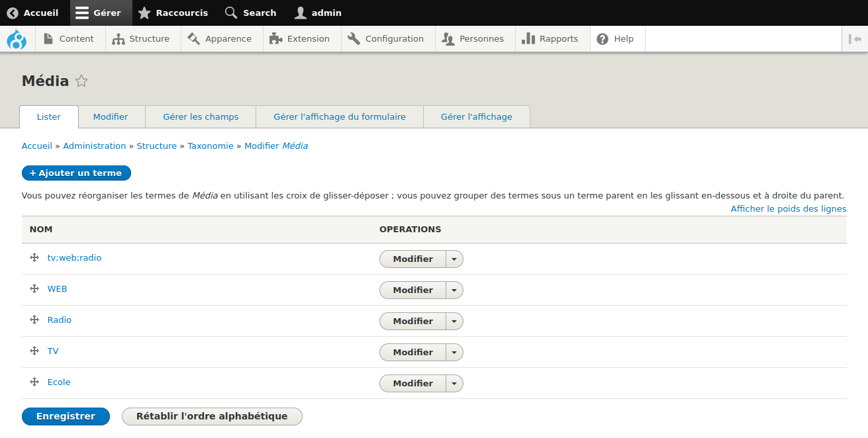
Task: Click Modifier button for TV
Action: [412, 353]
